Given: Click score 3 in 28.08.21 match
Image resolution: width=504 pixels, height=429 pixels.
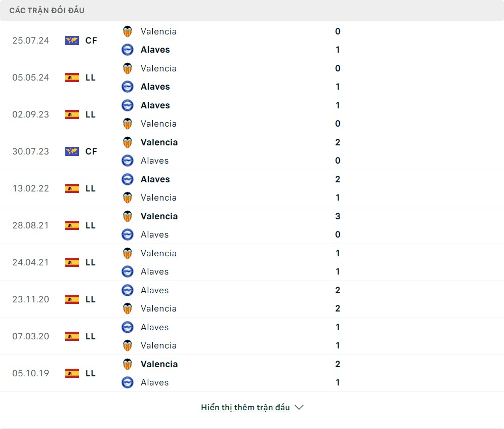Looking at the screenshot, I should point(338,216).
